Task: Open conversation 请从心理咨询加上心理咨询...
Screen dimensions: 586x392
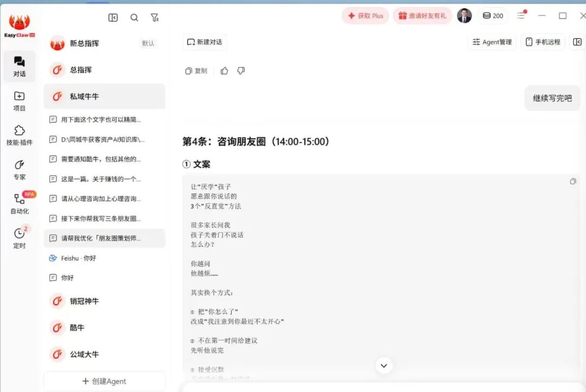Action: coord(104,198)
